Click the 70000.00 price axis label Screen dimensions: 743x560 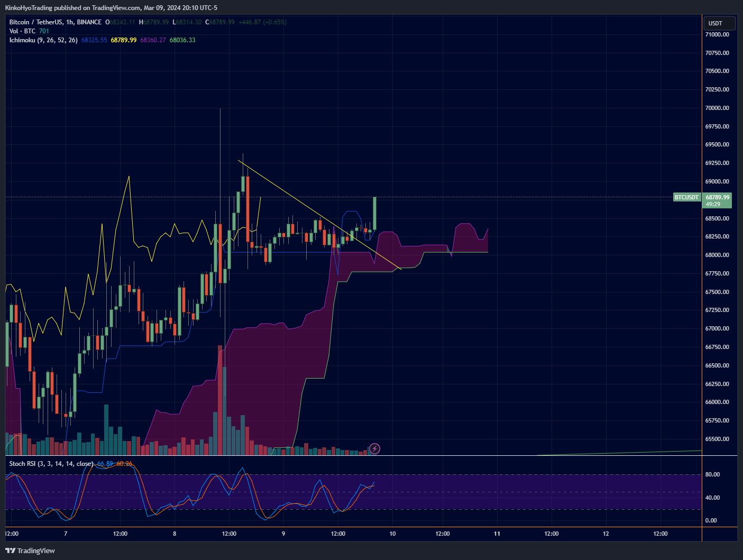point(717,108)
